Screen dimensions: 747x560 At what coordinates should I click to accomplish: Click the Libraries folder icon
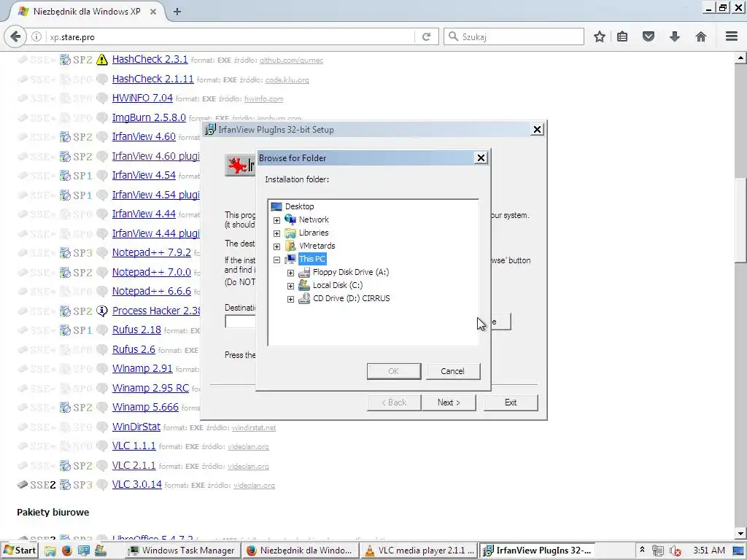pos(290,233)
